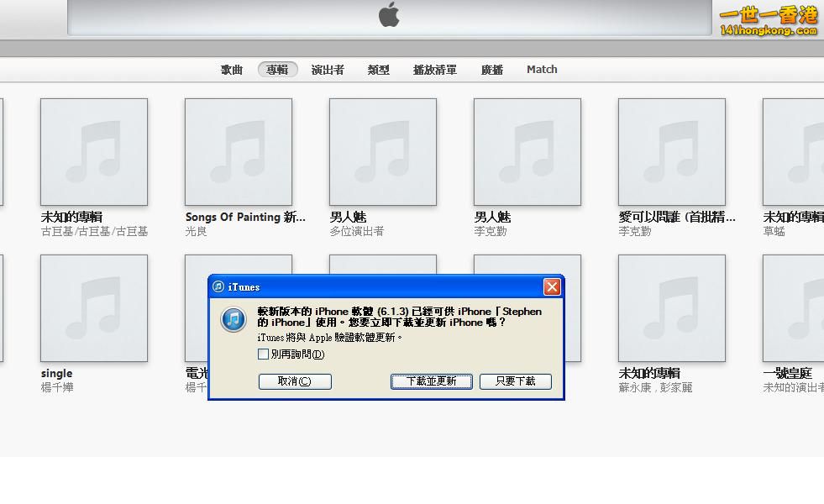This screenshot has height=504, width=824.
Task: Open the 演出者 view
Action: coord(327,70)
